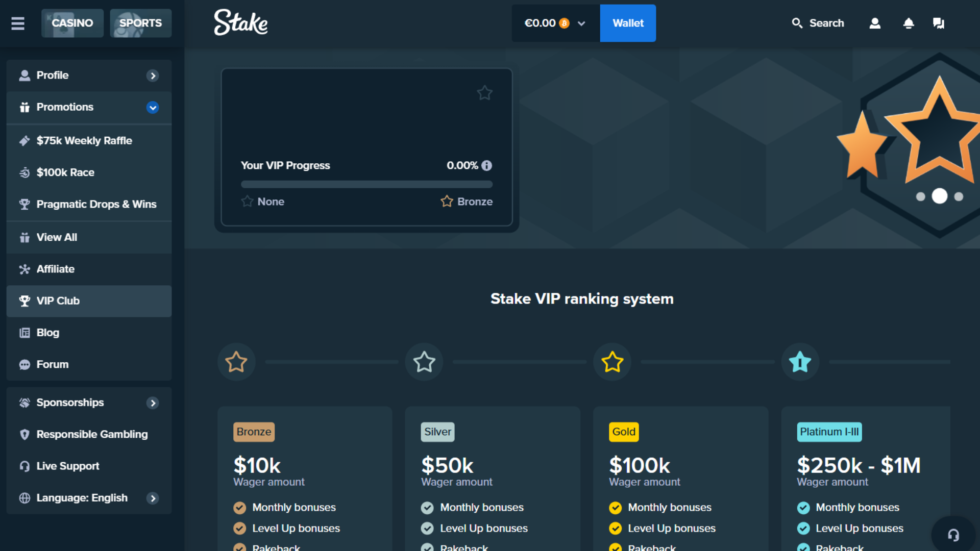Image resolution: width=980 pixels, height=551 pixels.
Task: Click the Bitcoin coin icon next to the balance
Action: pos(564,23)
